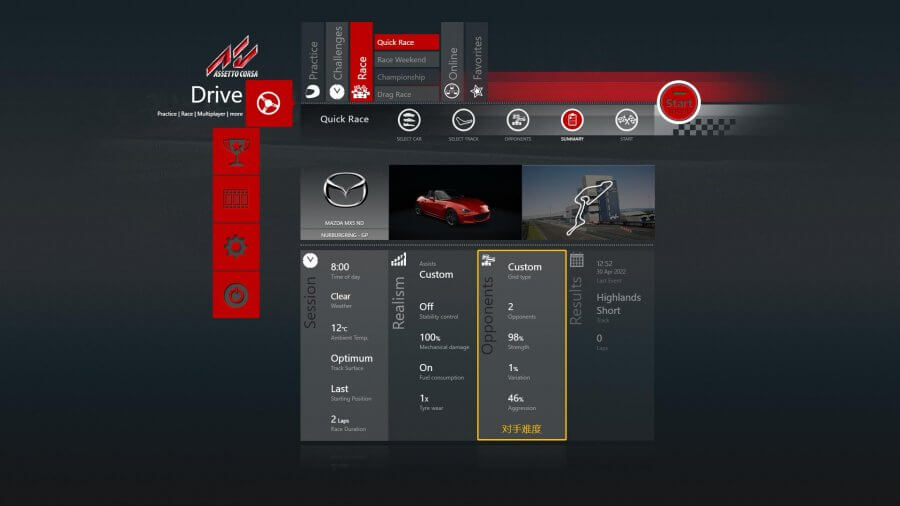The width and height of the screenshot is (900, 506).
Task: Select the Race tab
Action: click(361, 62)
